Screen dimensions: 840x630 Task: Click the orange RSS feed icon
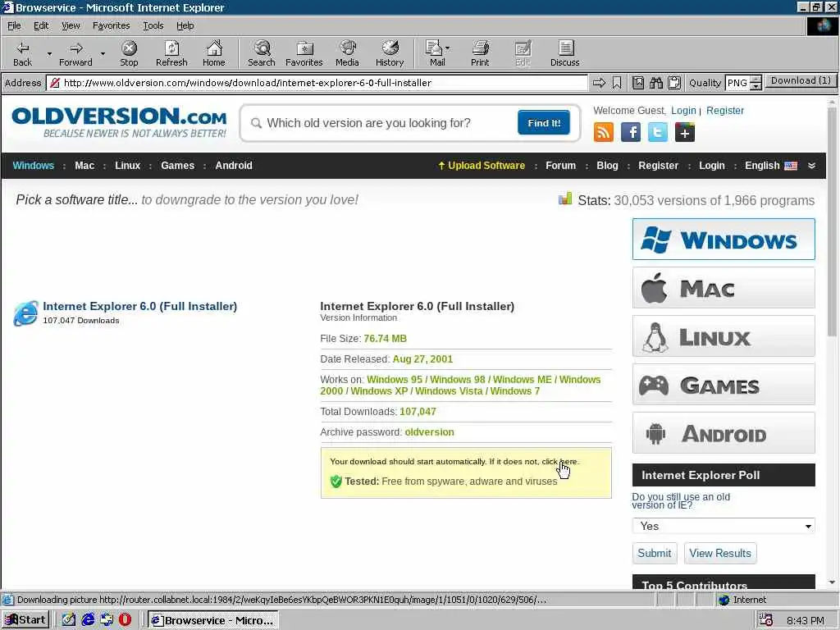tap(603, 132)
